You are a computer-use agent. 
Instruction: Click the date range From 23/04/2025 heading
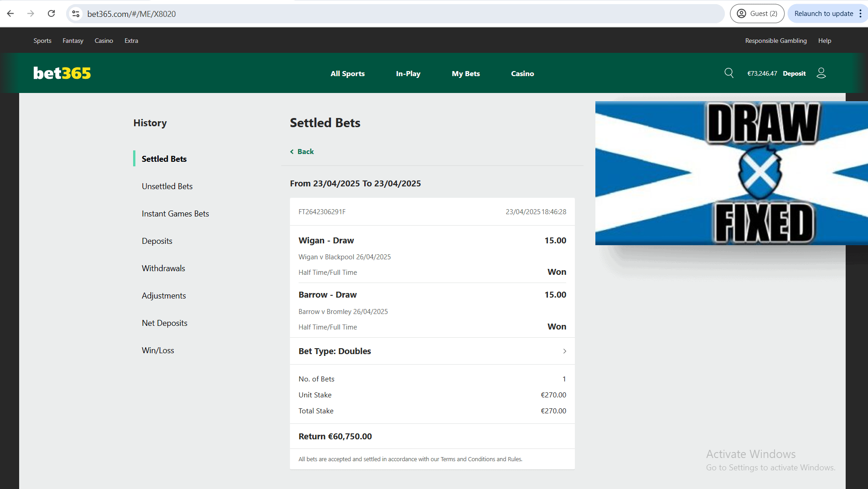[355, 183]
